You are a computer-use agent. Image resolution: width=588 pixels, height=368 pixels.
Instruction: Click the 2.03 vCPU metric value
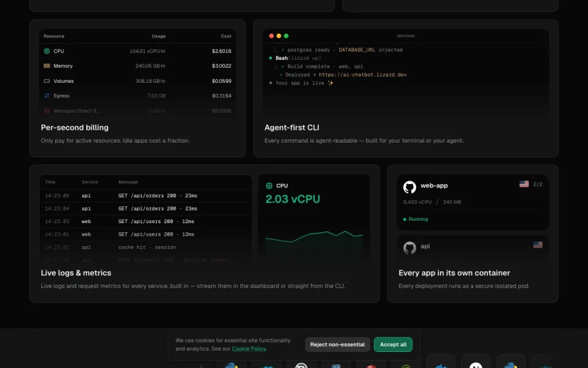click(x=292, y=199)
